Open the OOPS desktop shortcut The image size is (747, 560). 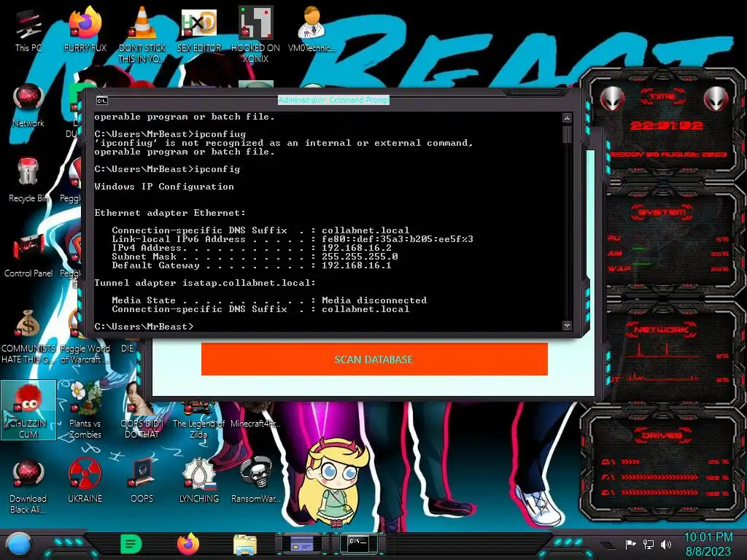click(142, 480)
